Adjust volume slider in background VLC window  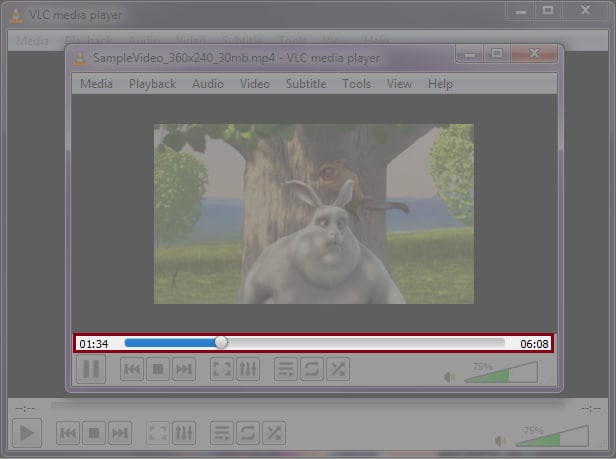552,436
